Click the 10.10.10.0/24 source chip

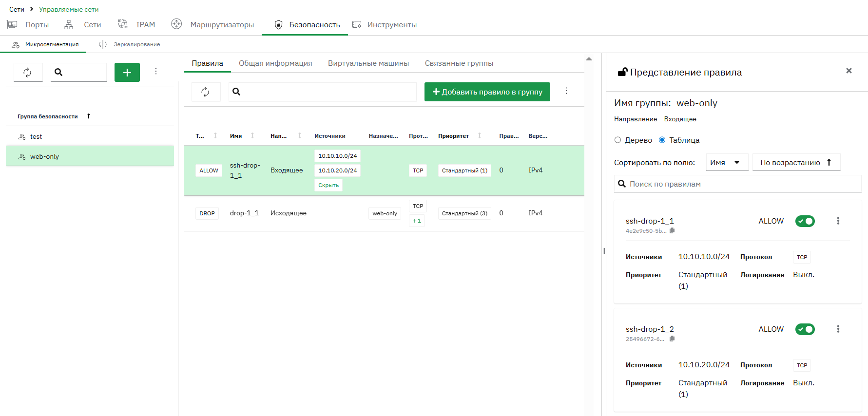point(337,156)
